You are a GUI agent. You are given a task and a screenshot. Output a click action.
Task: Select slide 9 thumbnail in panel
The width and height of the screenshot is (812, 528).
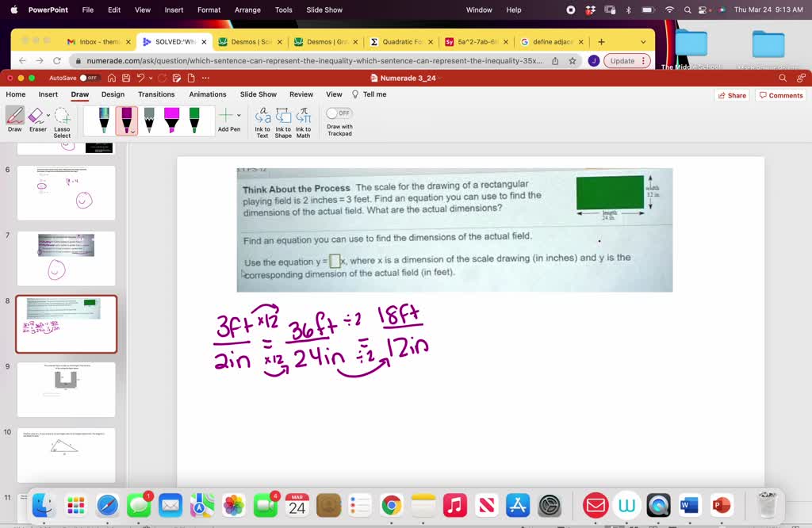(x=66, y=389)
